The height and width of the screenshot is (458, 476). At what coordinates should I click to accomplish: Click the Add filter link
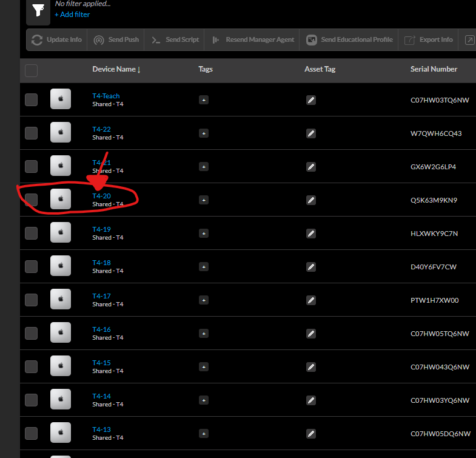point(72,15)
